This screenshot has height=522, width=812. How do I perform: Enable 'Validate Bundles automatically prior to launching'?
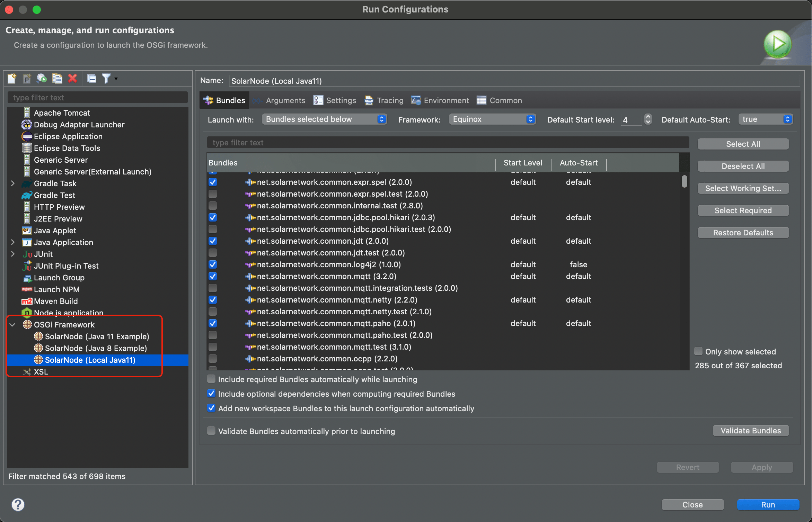(x=211, y=430)
